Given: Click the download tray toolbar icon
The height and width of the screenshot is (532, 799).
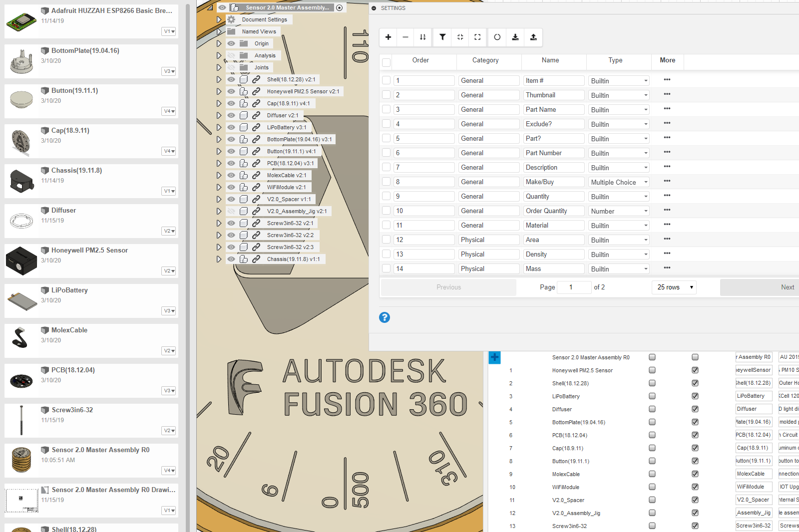Looking at the screenshot, I should click(x=515, y=37).
